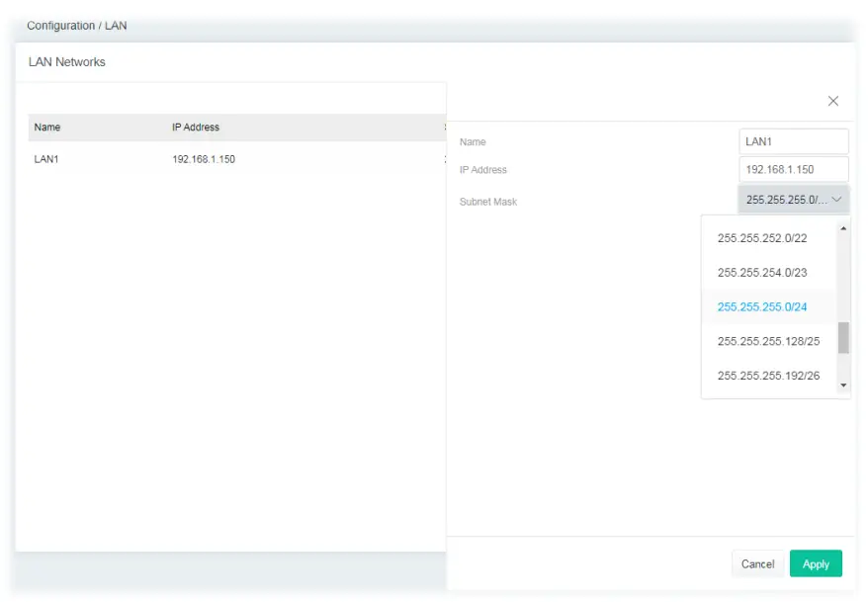
Task: Click the Name column header
Action: pos(47,128)
